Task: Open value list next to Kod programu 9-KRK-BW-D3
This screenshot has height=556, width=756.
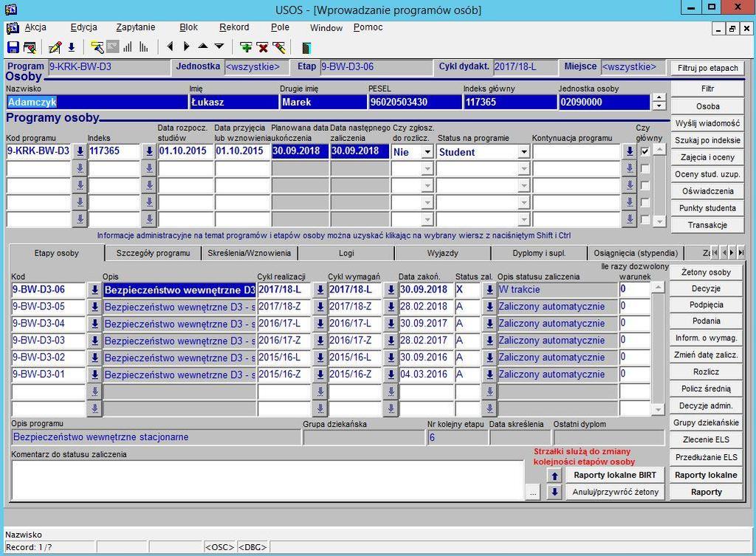Action: click(80, 151)
